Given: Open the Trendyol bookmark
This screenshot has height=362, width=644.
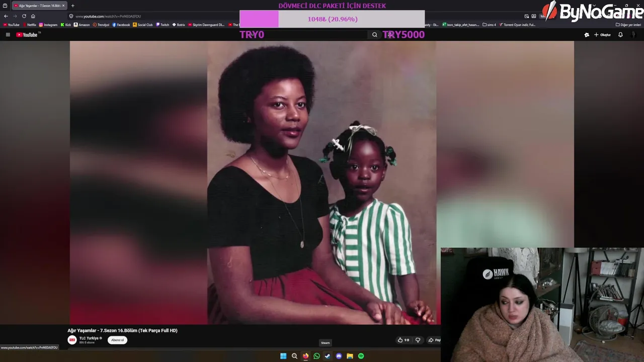Looking at the screenshot, I should (101, 25).
